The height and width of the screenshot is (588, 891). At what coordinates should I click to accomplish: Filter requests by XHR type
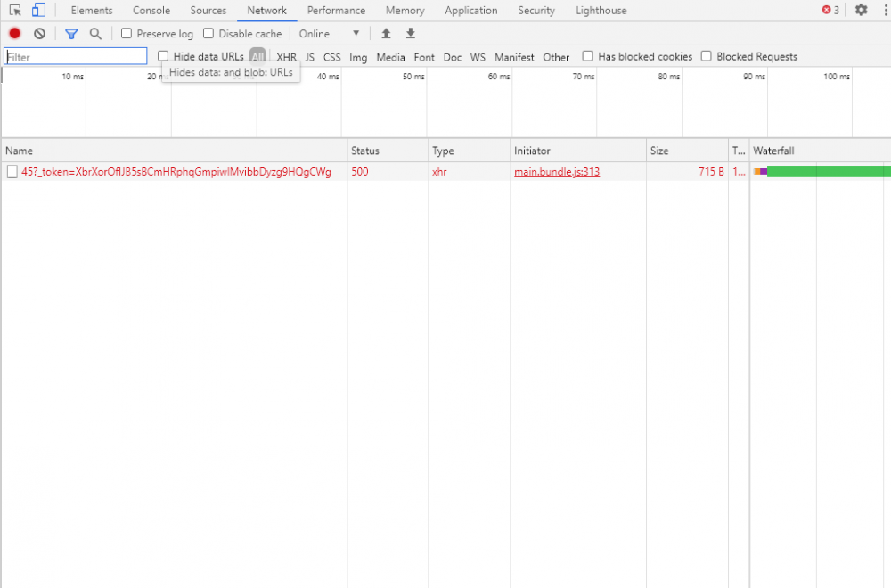(x=286, y=57)
